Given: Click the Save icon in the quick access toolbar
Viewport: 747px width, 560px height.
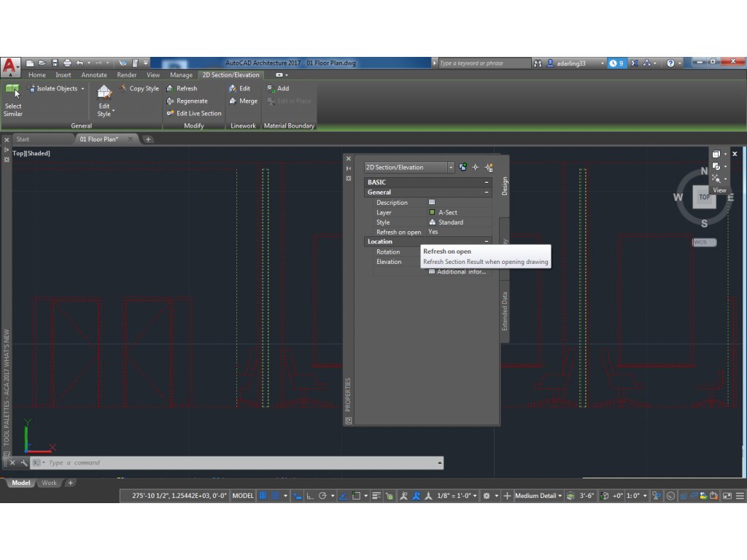Looking at the screenshot, I should [x=55, y=63].
